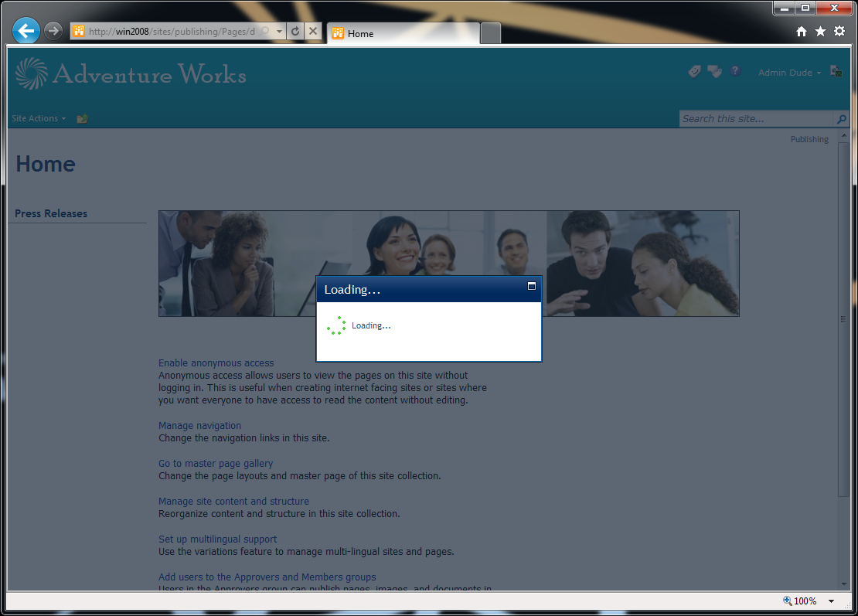This screenshot has height=616, width=858.
Task: Maximize the Loading dialog
Action: pos(531,286)
